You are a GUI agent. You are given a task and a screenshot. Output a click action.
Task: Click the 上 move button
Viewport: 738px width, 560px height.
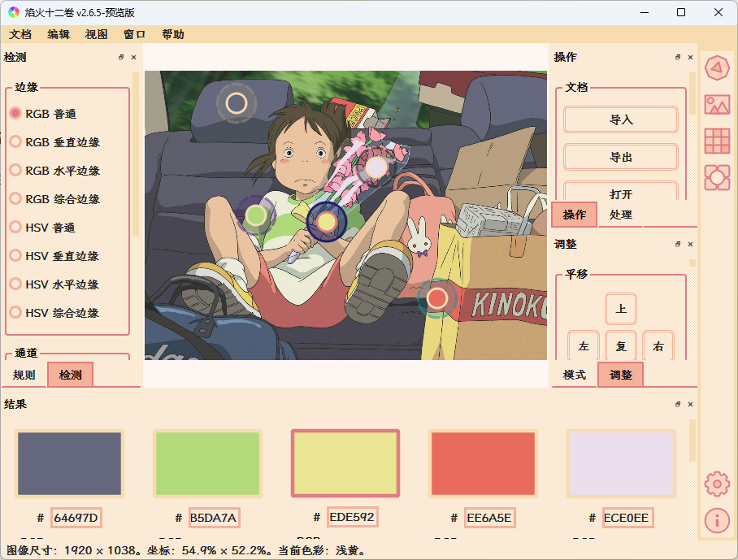click(x=621, y=309)
